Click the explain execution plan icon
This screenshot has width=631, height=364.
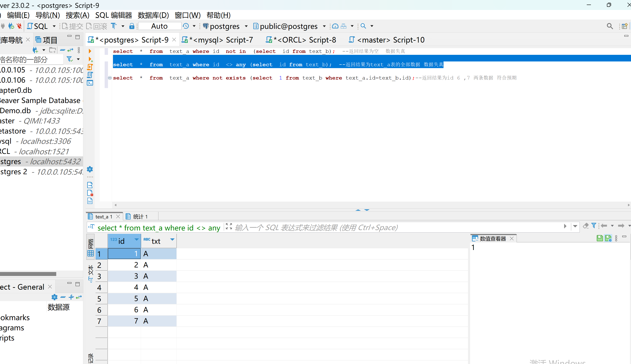(x=90, y=75)
